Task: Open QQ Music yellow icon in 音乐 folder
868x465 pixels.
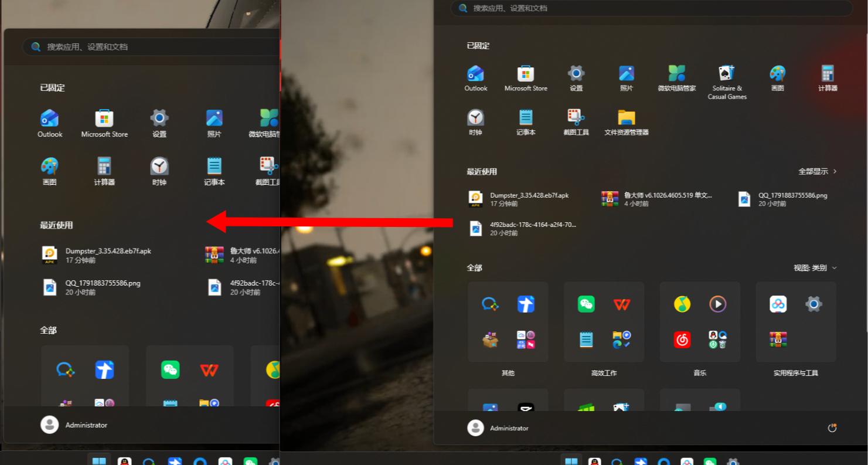Action: 682,304
